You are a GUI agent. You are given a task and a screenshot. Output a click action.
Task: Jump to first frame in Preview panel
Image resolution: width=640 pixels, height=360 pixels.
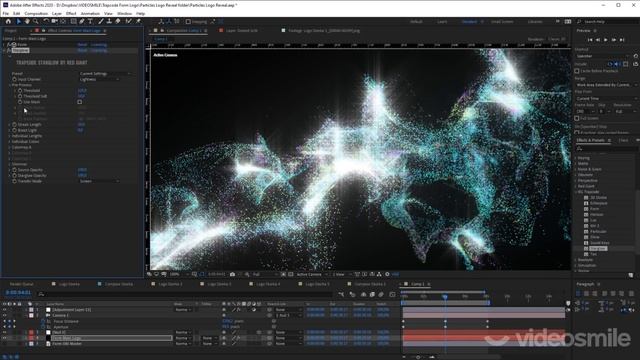(590, 40)
